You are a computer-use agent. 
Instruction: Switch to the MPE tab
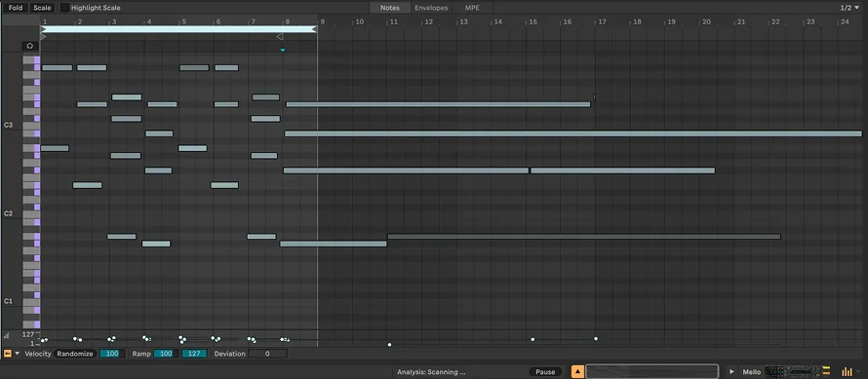pos(472,8)
